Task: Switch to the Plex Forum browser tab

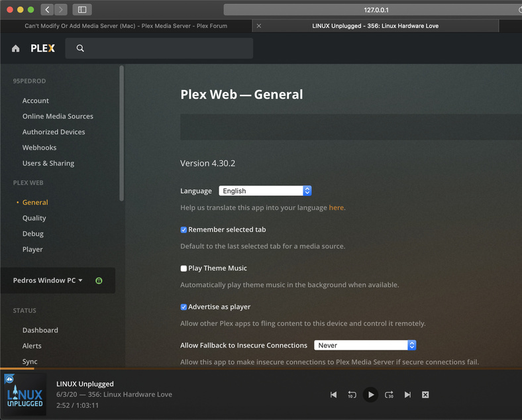Action: tap(126, 26)
